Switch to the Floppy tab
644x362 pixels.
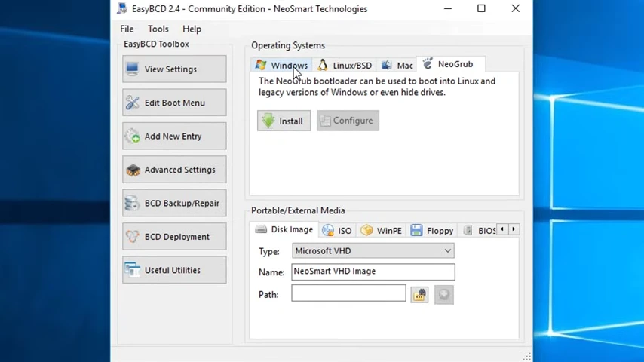pos(432,231)
